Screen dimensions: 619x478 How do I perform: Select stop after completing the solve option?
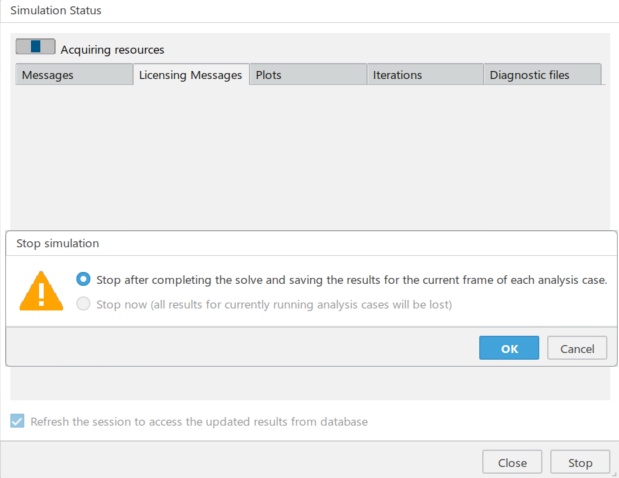tap(84, 279)
